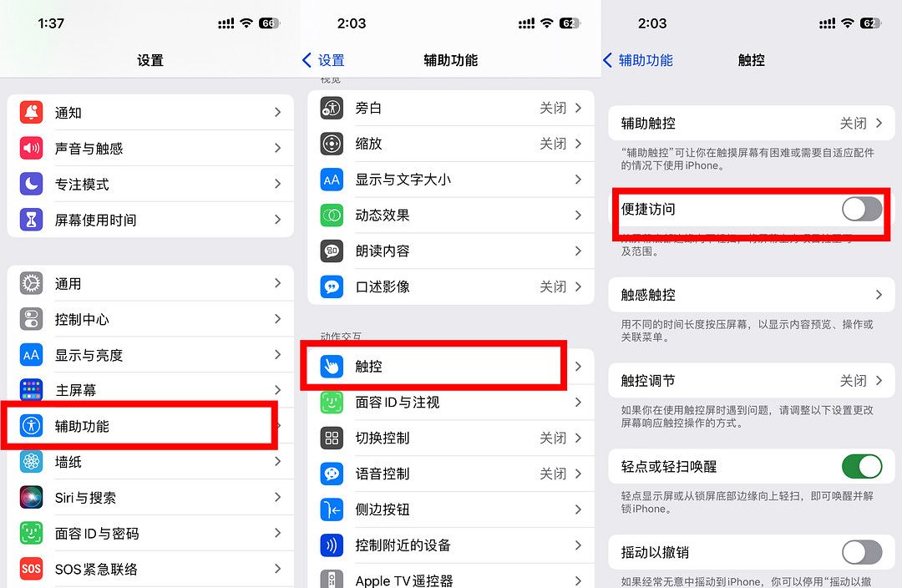The height and width of the screenshot is (588, 902).
Task: Tap the Siri & Search icon
Action: click(31, 497)
